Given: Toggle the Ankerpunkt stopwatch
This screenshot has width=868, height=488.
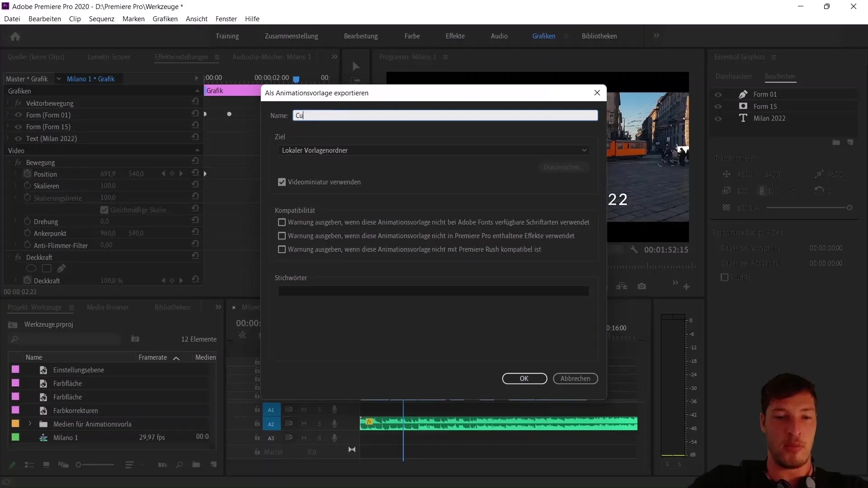Looking at the screenshot, I should (27, 233).
